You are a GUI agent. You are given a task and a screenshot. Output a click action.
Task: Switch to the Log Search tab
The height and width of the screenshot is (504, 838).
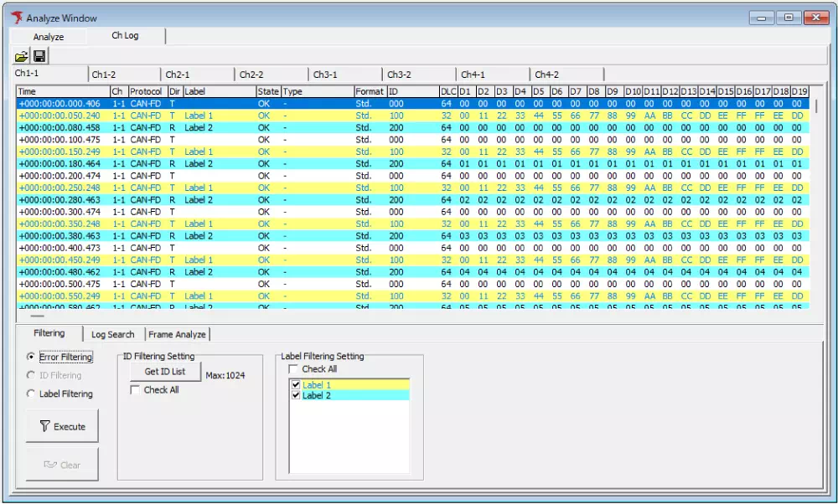pyautogui.click(x=112, y=334)
